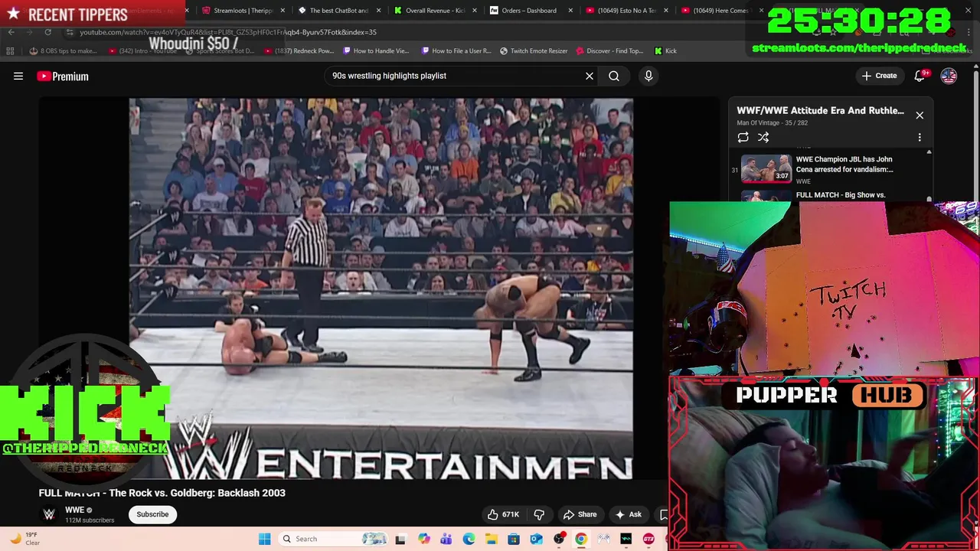Open the account avatar menu
The width and height of the screenshot is (980, 551).
click(x=949, y=76)
